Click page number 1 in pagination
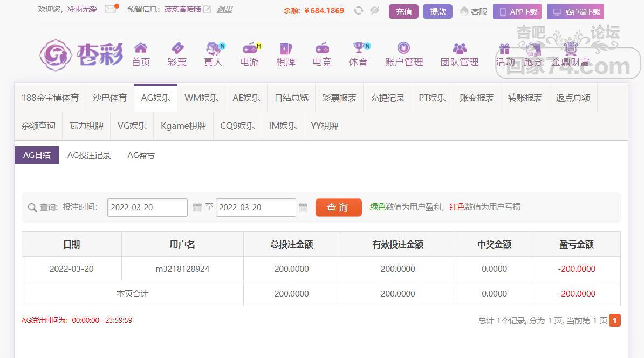This screenshot has height=358, width=644. [x=615, y=320]
